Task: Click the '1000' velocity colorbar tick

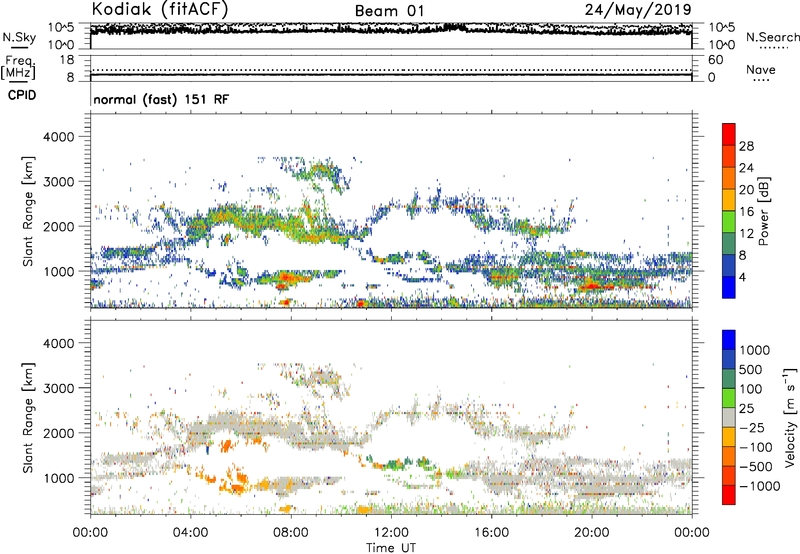Action: pos(755,350)
